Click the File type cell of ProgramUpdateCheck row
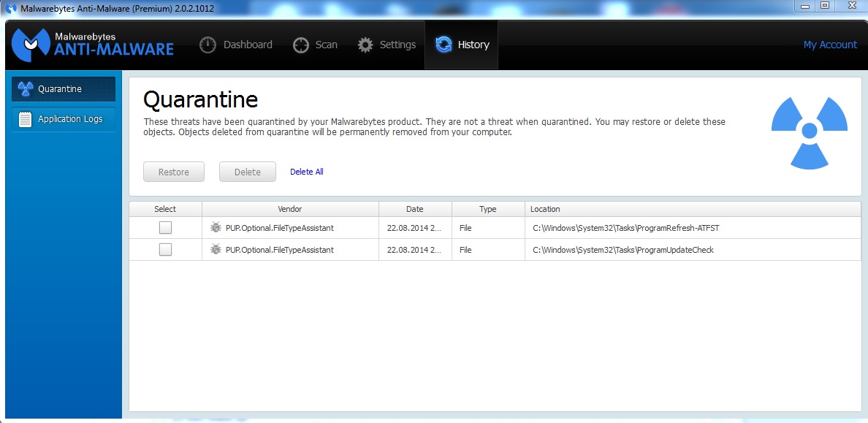The height and width of the screenshot is (423, 868). [488, 250]
